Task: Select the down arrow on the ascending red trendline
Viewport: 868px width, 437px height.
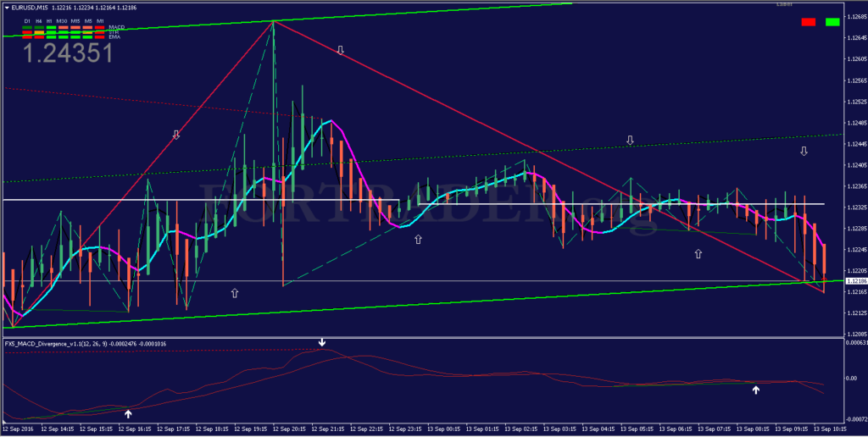Action: (176, 135)
